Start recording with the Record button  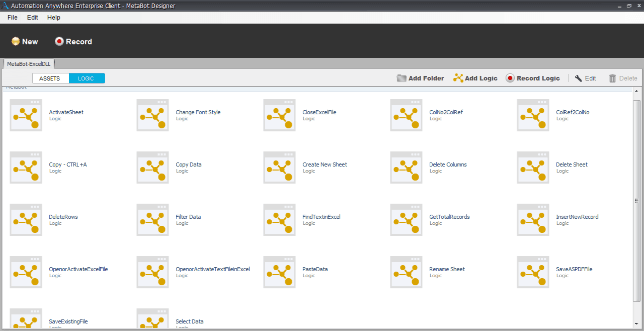tap(73, 42)
